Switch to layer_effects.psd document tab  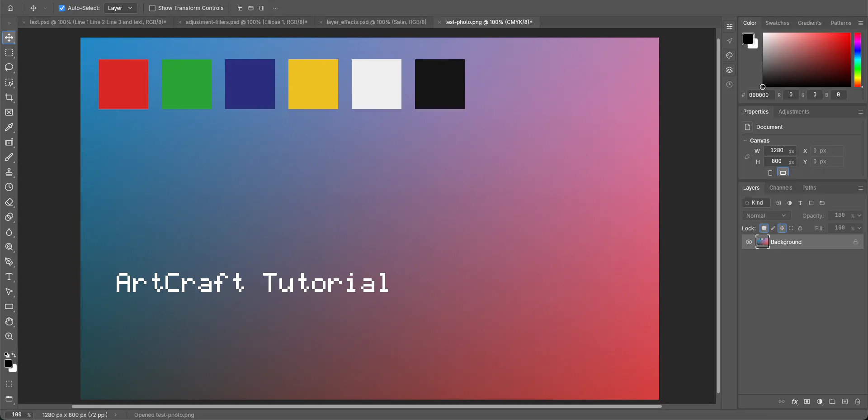376,22
